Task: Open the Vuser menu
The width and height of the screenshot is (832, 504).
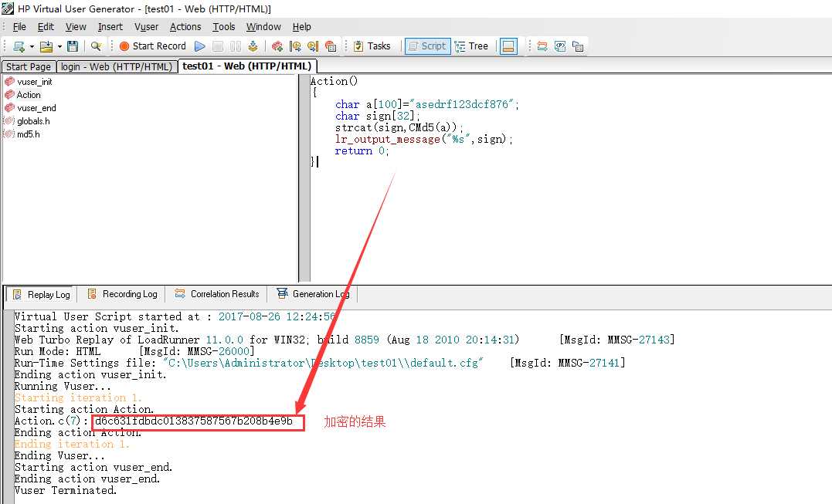Action: [147, 26]
